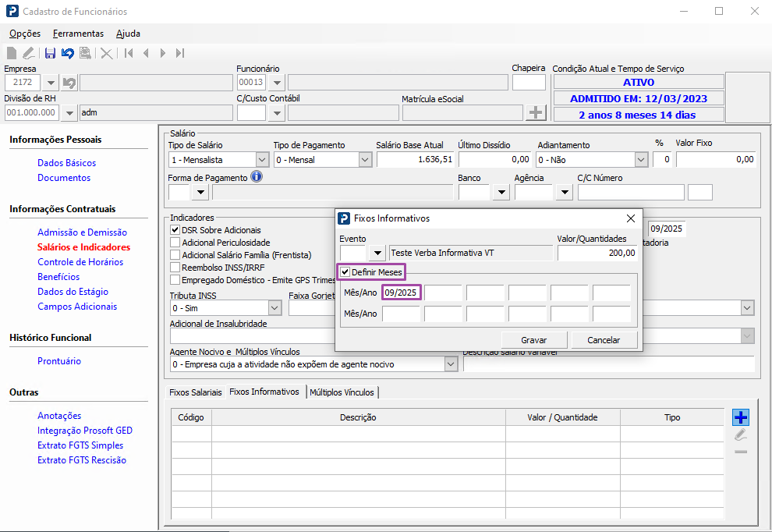Click the minus remove icon beside the grid
The image size is (772, 532).
tap(741, 452)
